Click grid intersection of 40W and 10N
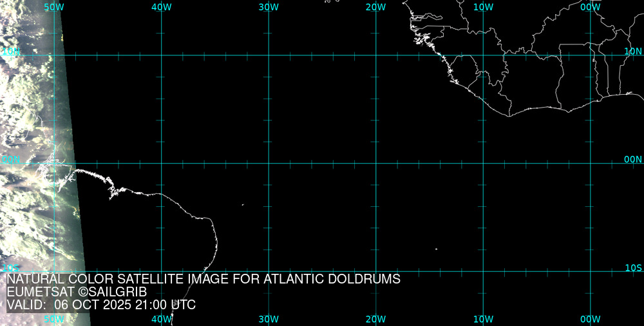644x326 pixels. [x=161, y=55]
